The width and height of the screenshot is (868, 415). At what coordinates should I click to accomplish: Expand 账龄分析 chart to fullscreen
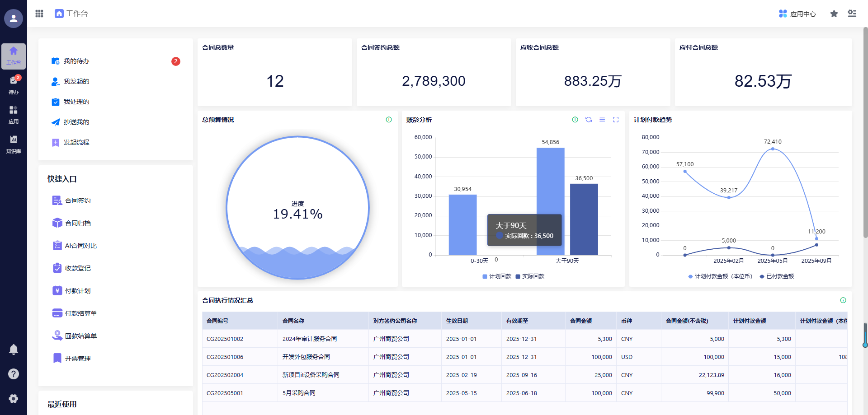pyautogui.click(x=616, y=120)
